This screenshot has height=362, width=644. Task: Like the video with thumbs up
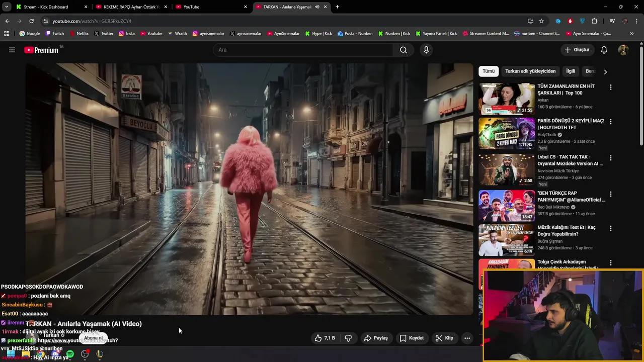(325, 338)
